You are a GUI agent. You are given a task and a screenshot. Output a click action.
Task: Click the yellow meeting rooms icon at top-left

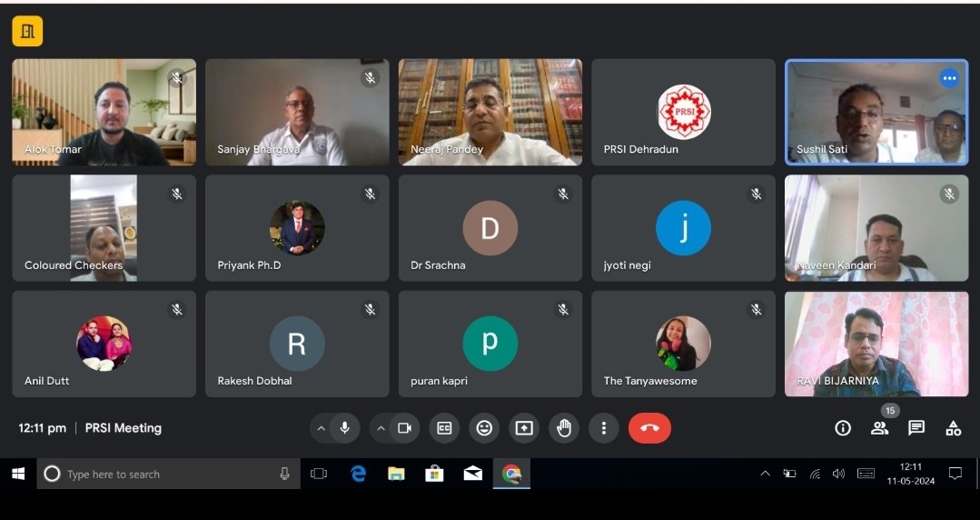click(27, 32)
